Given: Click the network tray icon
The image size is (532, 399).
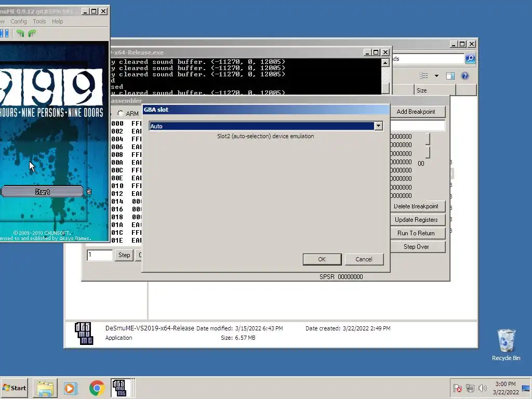Looking at the screenshot, I should coord(470,388).
